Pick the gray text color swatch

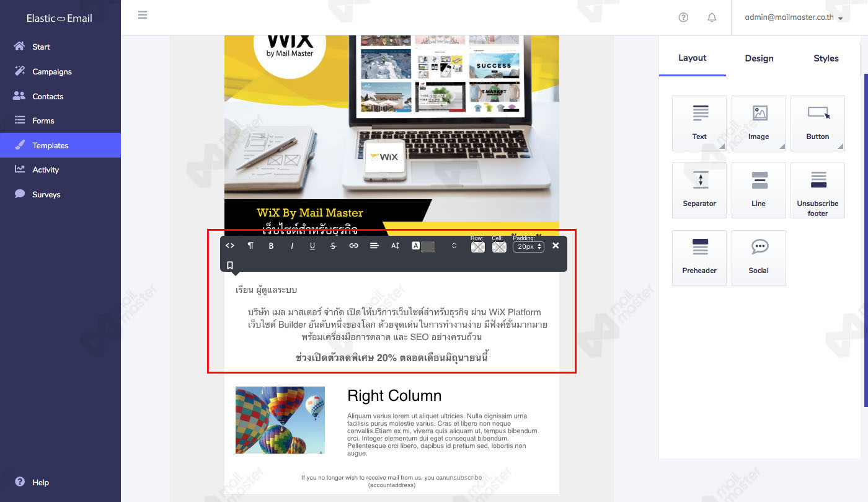pos(428,246)
